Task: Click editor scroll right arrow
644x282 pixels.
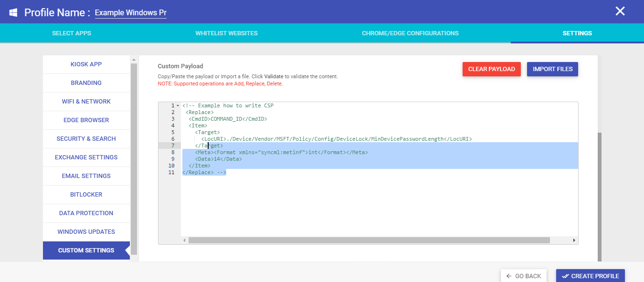Action: (x=574, y=240)
